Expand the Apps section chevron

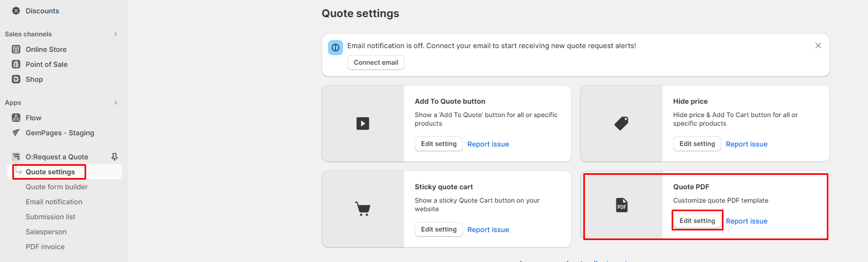(116, 103)
